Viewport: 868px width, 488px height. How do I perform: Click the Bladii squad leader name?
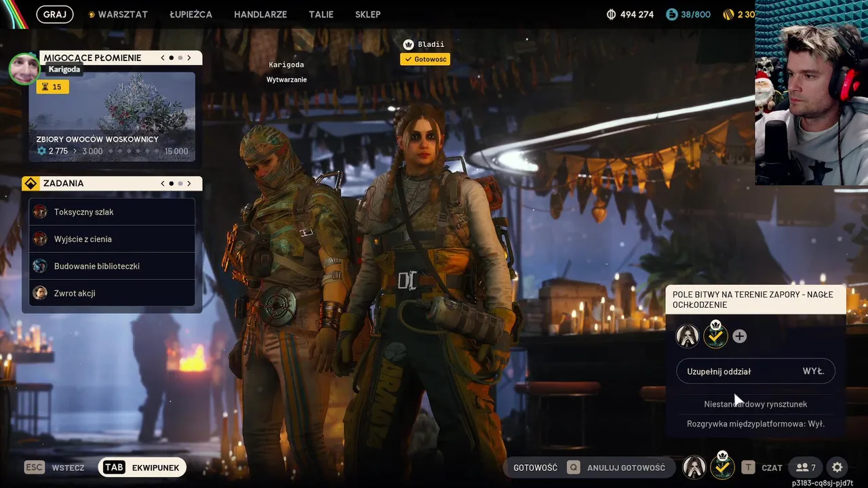pos(431,45)
